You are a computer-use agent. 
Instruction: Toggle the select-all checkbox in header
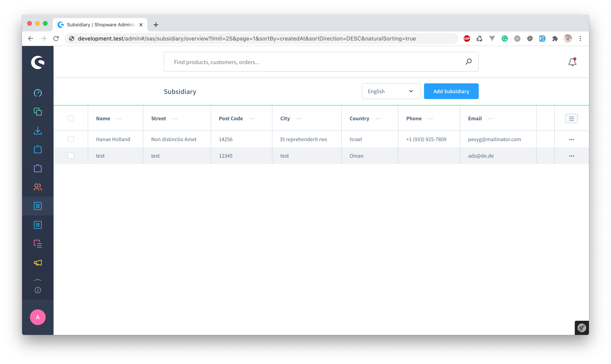tap(71, 119)
